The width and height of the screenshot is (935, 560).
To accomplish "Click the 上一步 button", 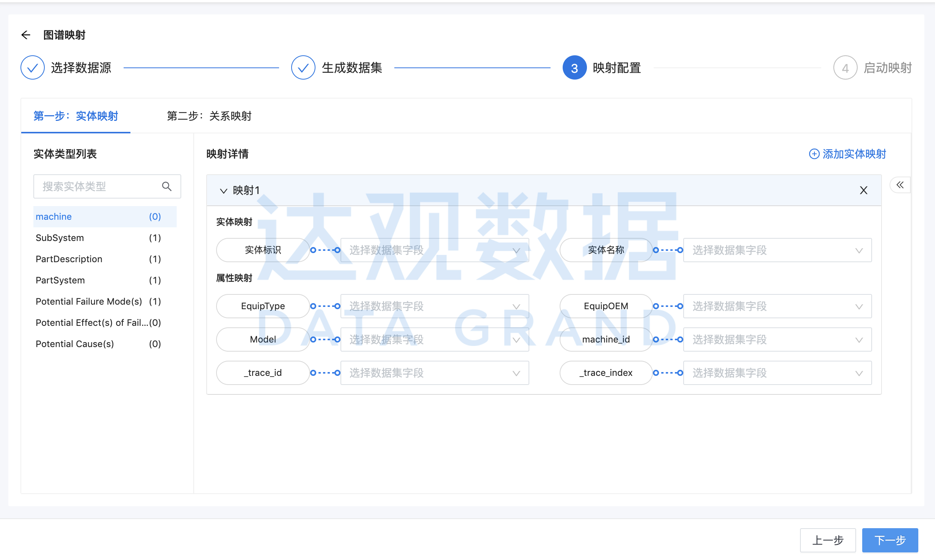I will (828, 540).
